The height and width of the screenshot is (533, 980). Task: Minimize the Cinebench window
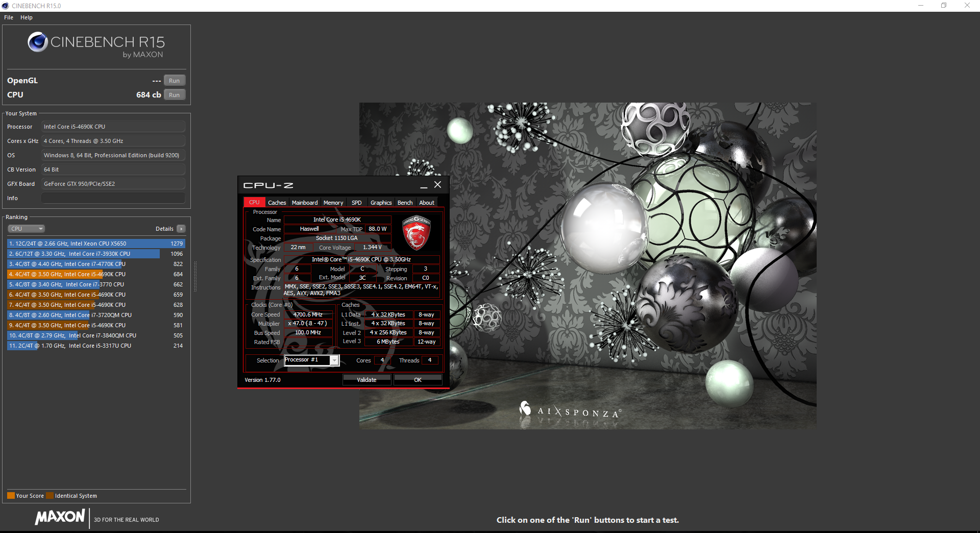[x=921, y=6]
